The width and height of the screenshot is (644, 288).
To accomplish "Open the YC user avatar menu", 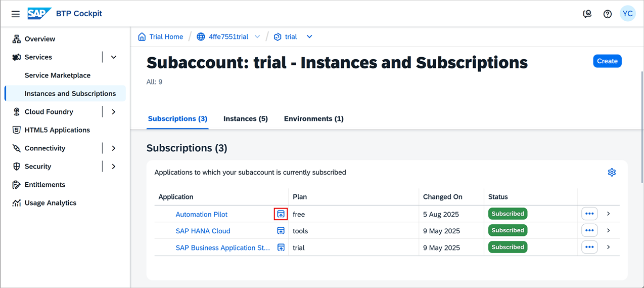I will click(x=628, y=14).
